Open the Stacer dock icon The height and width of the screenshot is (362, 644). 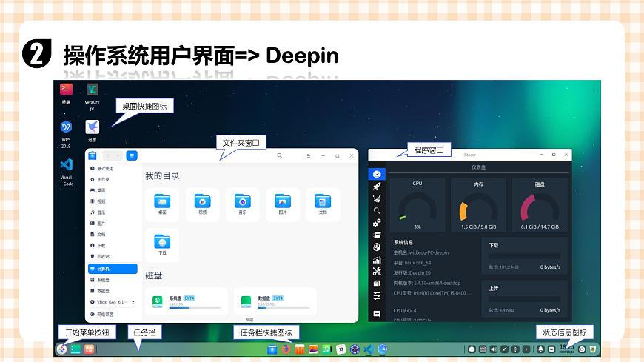tap(383, 349)
